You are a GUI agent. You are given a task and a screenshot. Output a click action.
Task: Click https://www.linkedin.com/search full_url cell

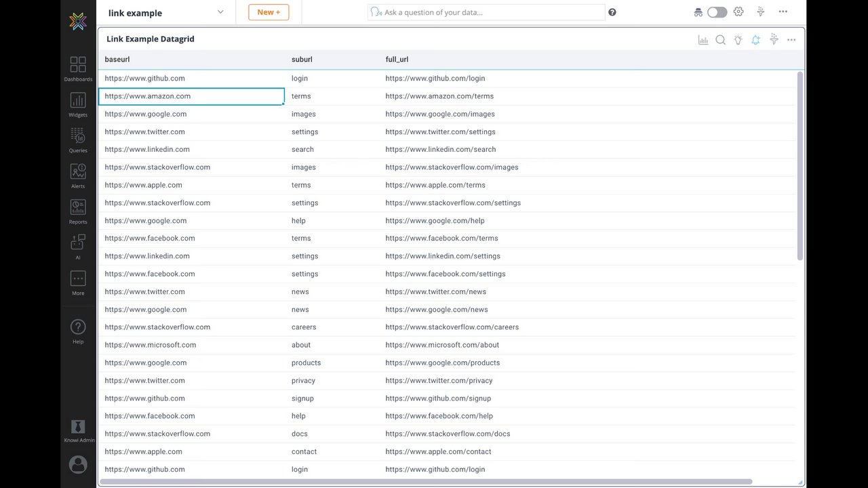point(587,150)
